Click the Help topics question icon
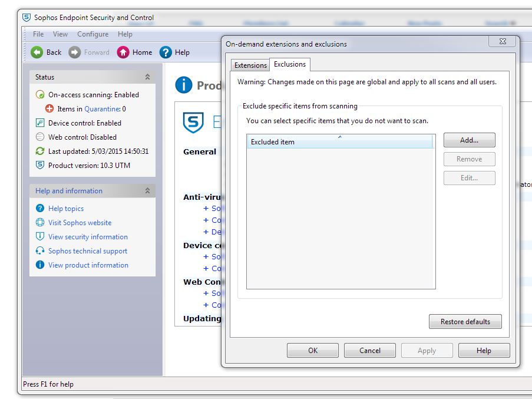Screen dimensions: 532x399 tap(40, 208)
